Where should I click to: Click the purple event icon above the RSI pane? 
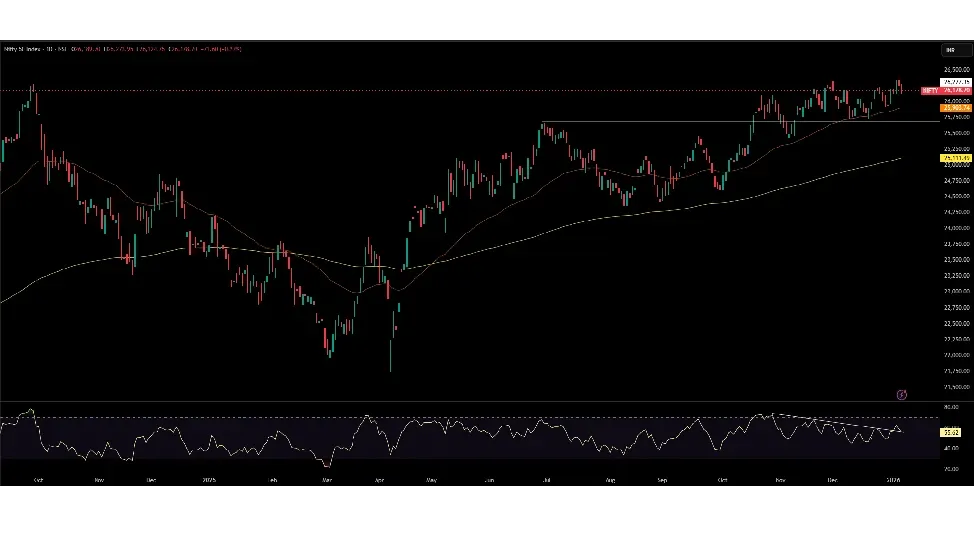coord(902,396)
